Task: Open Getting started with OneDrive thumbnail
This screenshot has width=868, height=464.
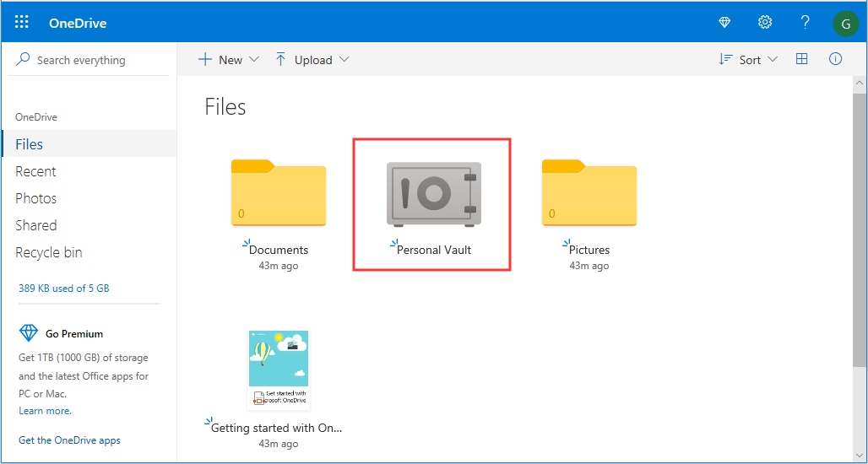Action: tap(279, 370)
